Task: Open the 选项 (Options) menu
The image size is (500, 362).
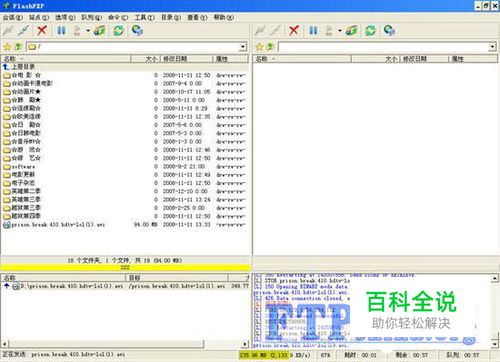Action: 65,17
